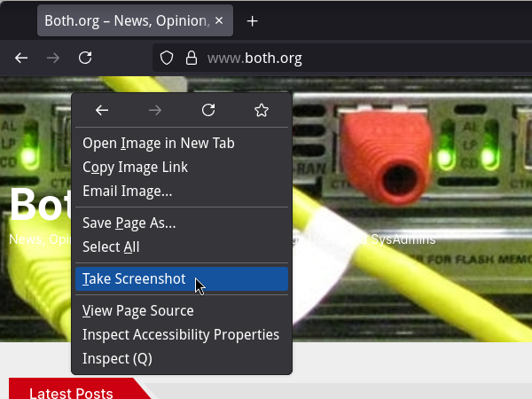
Task: Click Save Page As... menu entry
Action: pyautogui.click(x=129, y=223)
